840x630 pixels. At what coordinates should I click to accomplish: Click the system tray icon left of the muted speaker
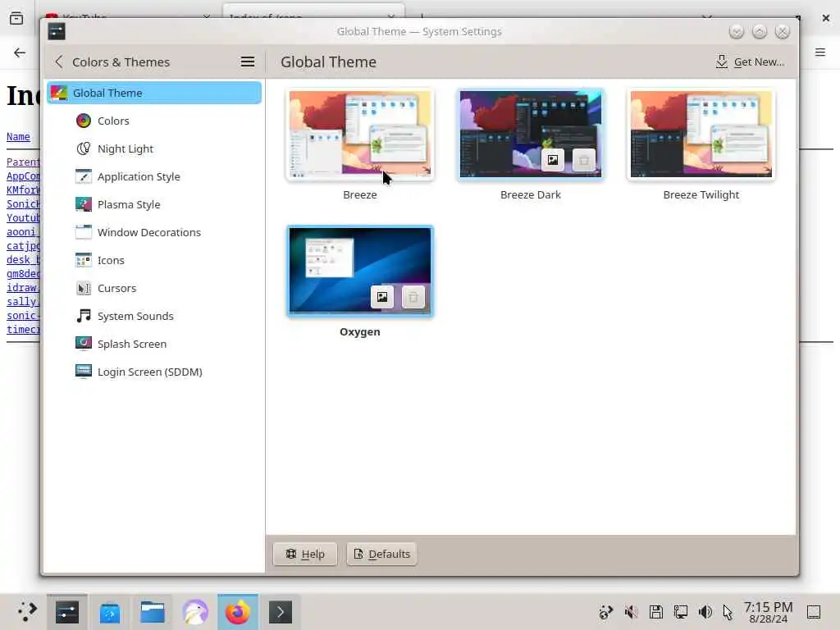pyautogui.click(x=606, y=612)
